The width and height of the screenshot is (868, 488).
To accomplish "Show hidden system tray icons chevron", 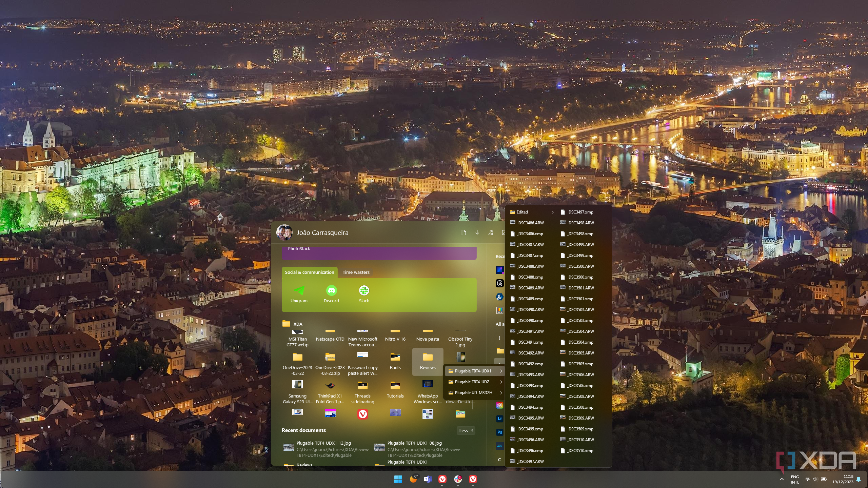I will click(x=782, y=479).
